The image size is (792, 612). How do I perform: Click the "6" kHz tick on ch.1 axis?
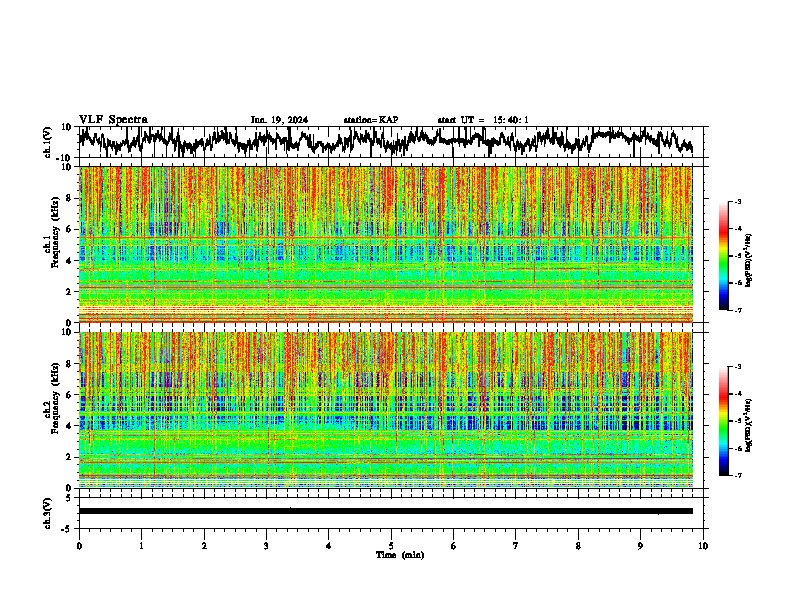click(x=69, y=230)
